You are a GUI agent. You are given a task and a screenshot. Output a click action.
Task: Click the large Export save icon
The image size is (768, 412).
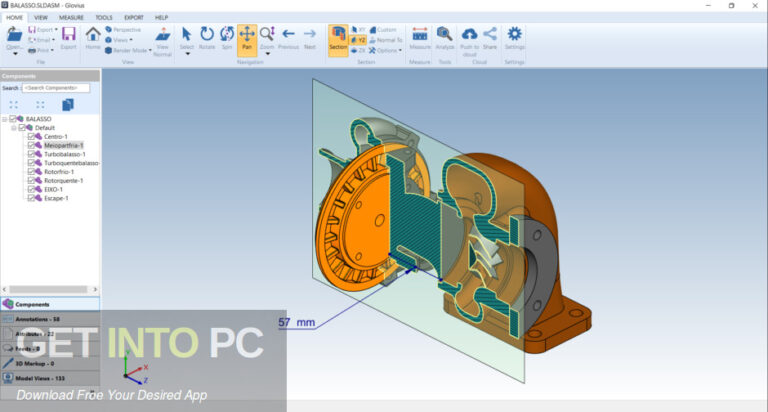pyautogui.click(x=69, y=34)
